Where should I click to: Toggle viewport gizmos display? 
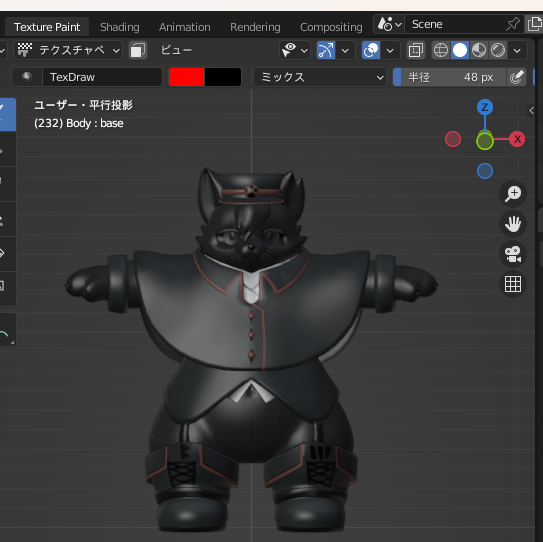point(326,50)
